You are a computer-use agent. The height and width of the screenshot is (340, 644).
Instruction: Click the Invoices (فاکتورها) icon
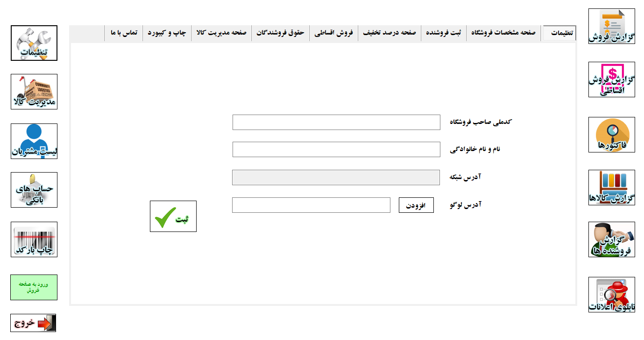(x=611, y=135)
